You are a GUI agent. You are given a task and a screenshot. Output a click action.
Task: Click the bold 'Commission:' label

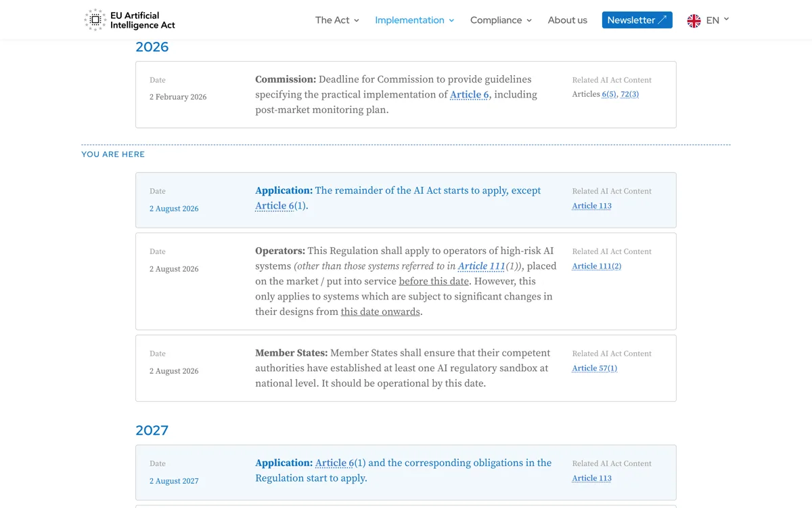286,79
